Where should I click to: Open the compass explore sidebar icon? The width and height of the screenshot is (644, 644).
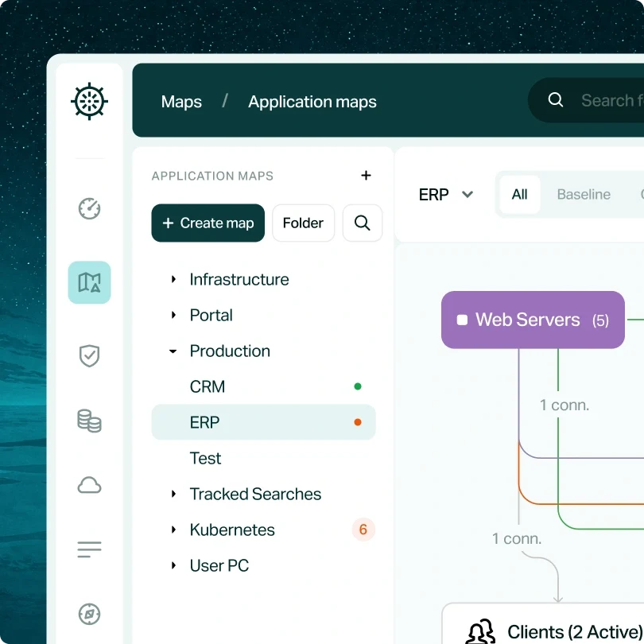tap(89, 614)
